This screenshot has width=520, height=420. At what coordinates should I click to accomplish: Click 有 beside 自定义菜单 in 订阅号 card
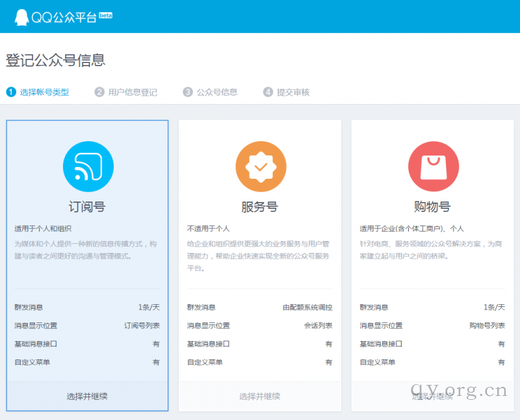tap(156, 362)
